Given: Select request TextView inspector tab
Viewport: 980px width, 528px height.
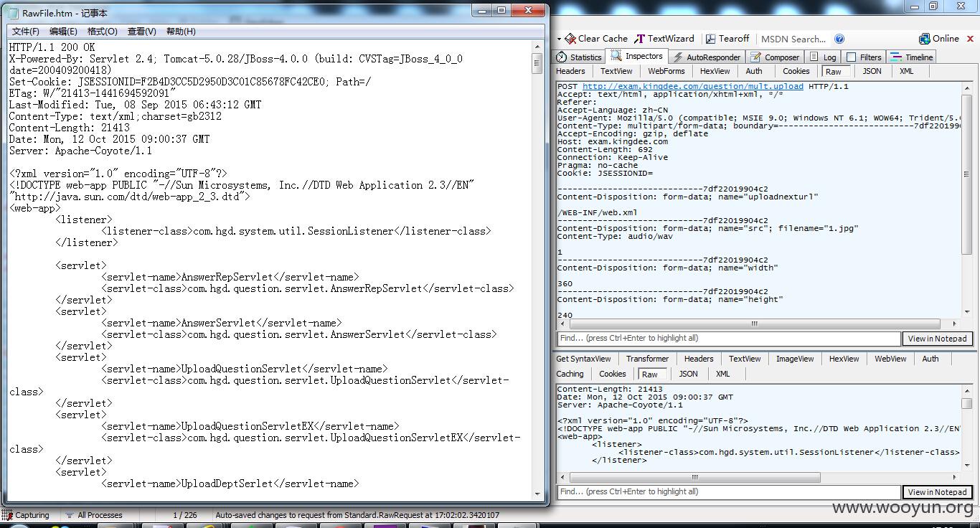Looking at the screenshot, I should [616, 71].
